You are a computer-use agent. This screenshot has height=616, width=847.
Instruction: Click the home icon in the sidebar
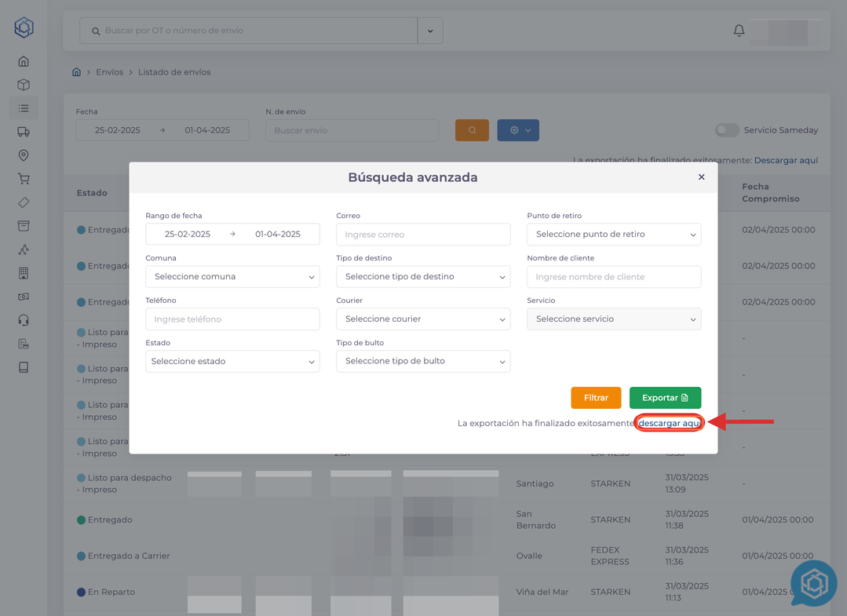(x=24, y=61)
